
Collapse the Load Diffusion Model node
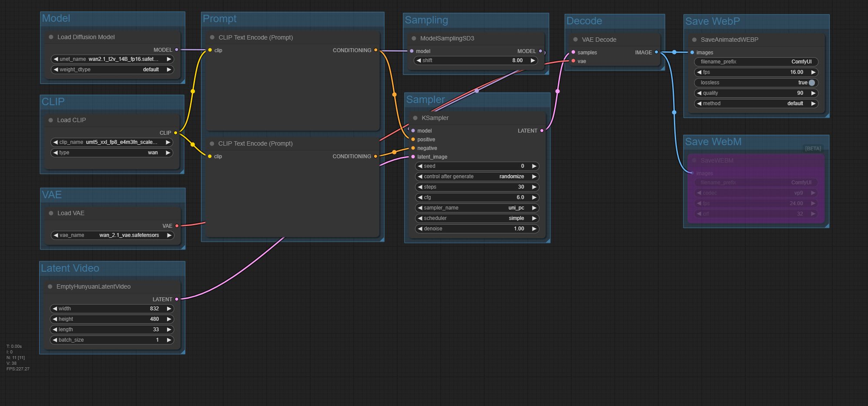click(x=51, y=37)
